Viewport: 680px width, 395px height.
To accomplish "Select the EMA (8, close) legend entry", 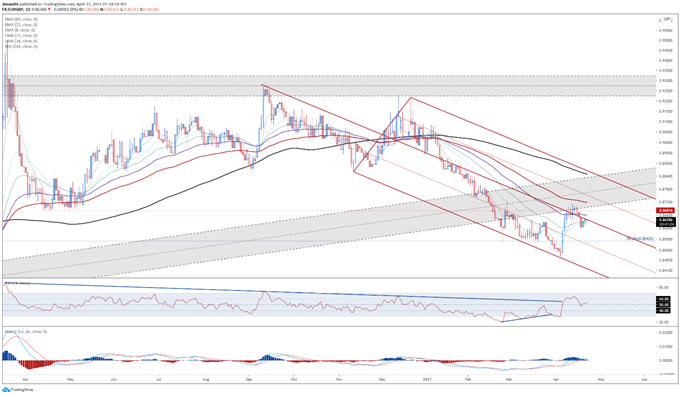I will [20, 30].
